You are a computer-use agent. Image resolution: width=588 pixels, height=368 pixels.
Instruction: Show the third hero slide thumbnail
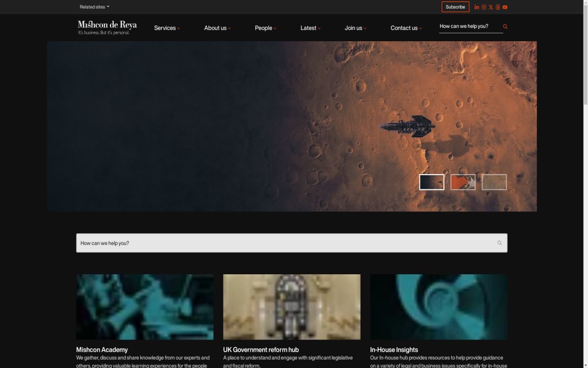(x=494, y=182)
